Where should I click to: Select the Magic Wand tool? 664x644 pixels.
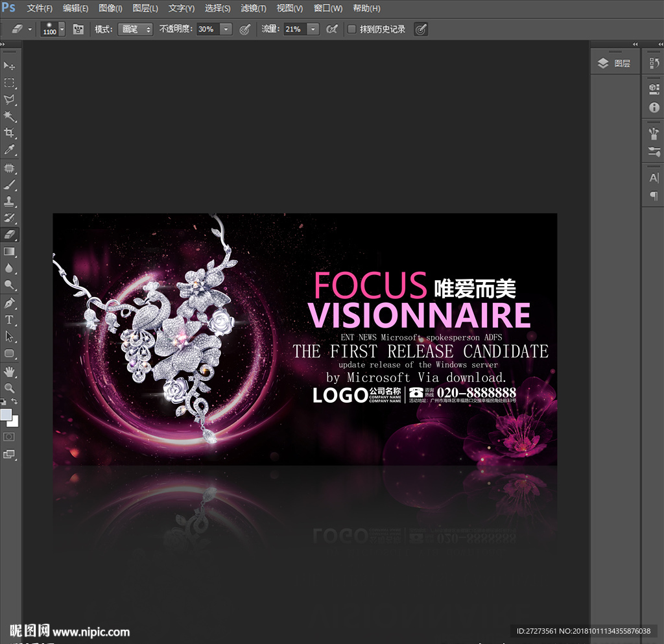pyautogui.click(x=9, y=116)
